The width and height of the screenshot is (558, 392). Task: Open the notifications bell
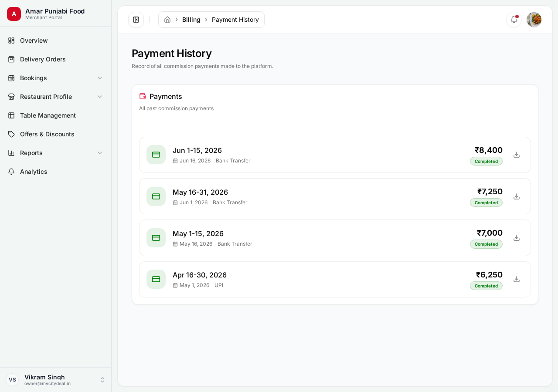point(514,20)
